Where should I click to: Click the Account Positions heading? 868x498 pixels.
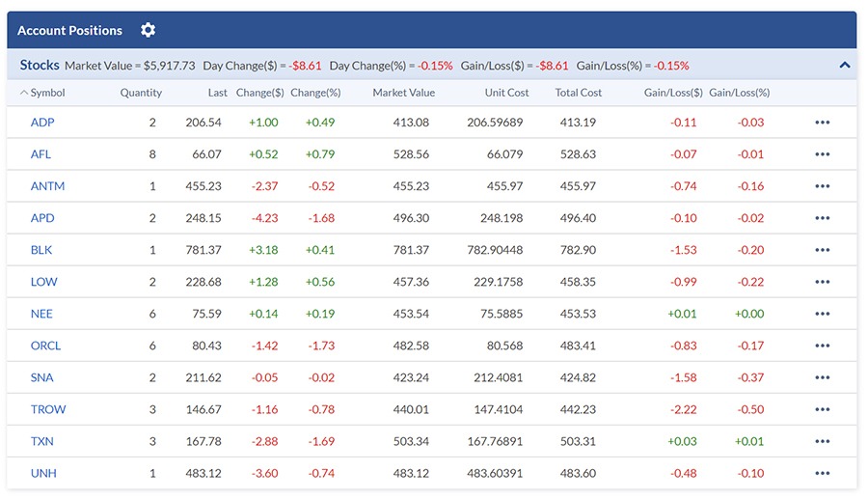tap(69, 31)
